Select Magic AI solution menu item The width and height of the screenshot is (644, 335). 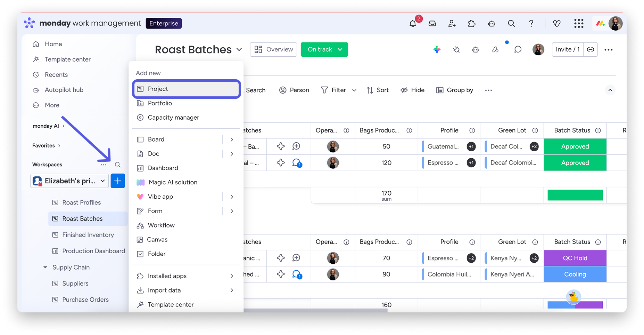(187, 182)
